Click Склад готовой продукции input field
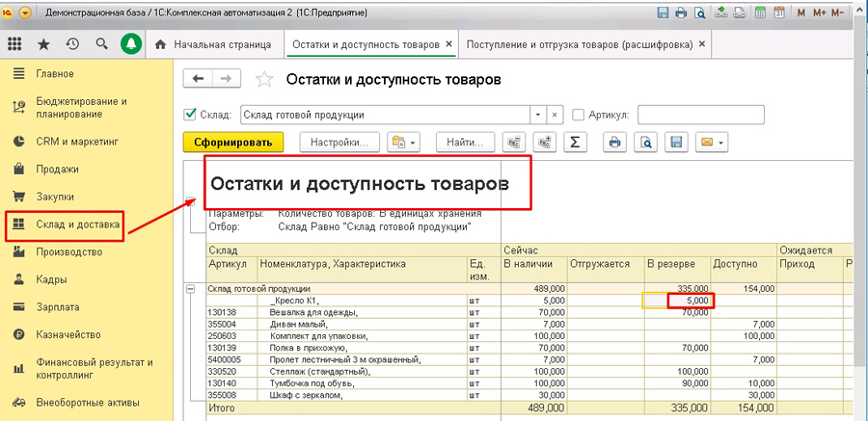The width and height of the screenshot is (868, 421). 385,115
